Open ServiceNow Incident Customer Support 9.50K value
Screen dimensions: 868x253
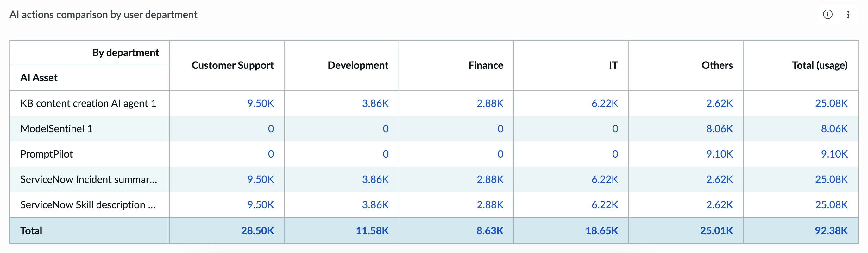click(261, 179)
